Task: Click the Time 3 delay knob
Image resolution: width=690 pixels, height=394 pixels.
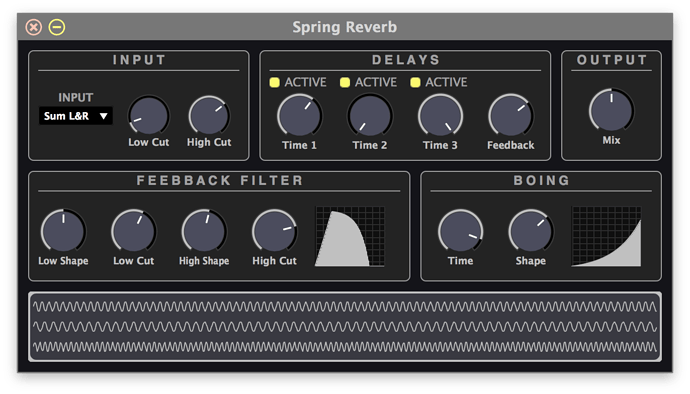Action: (x=440, y=116)
